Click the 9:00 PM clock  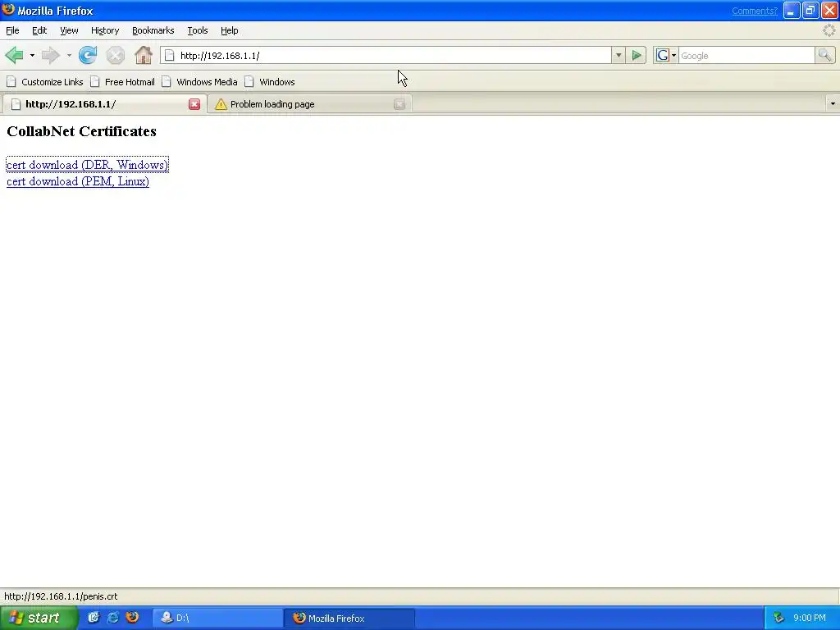(810, 618)
